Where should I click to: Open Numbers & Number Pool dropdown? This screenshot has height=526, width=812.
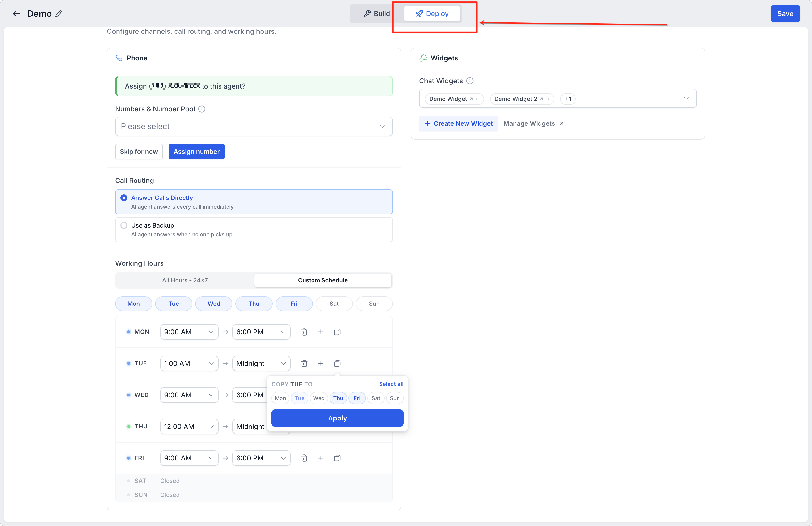pos(254,126)
